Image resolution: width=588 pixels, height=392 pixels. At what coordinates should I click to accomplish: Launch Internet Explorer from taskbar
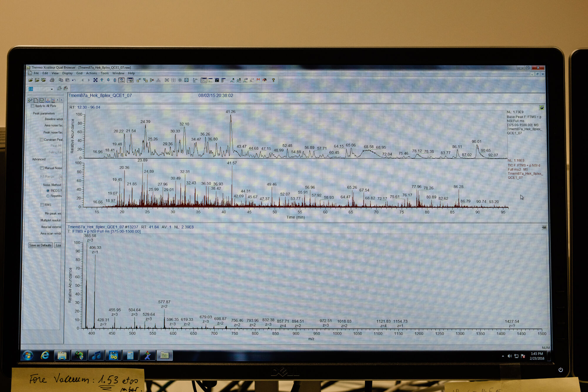coord(45,356)
